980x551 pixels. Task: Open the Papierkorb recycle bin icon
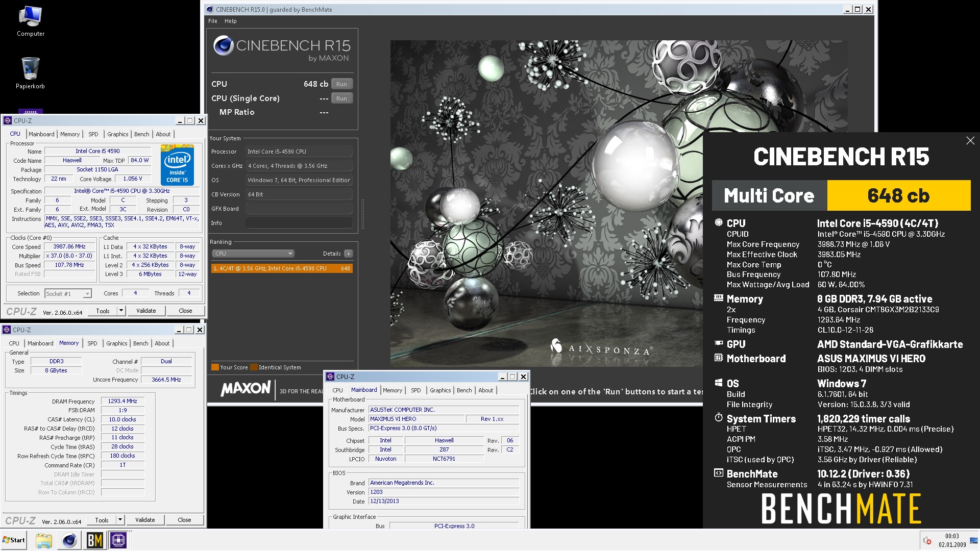pyautogui.click(x=30, y=73)
